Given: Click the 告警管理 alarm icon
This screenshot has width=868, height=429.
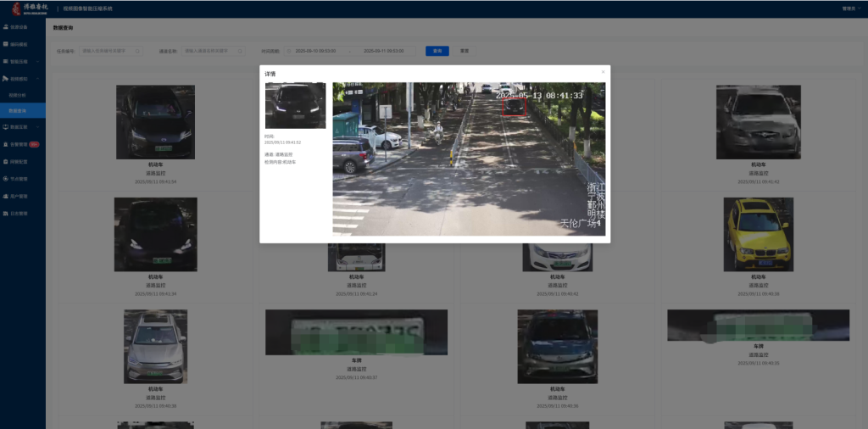Looking at the screenshot, I should (6, 144).
